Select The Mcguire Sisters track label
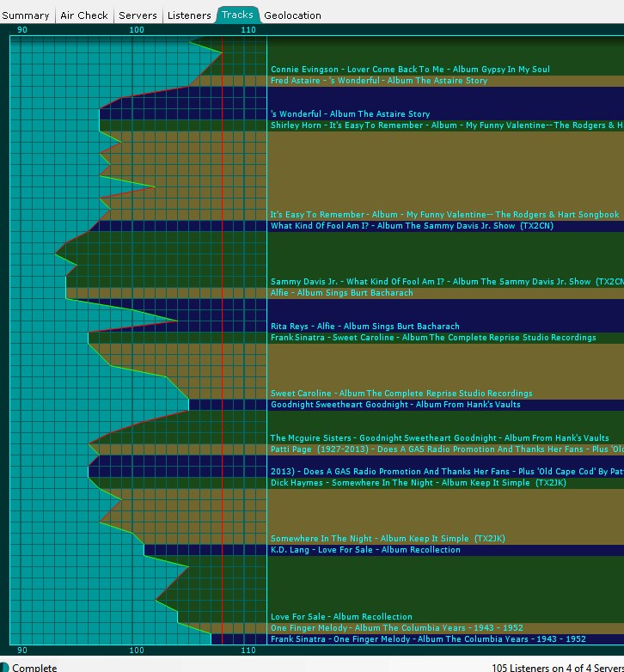Image resolution: width=624 pixels, height=672 pixels. coord(439,438)
